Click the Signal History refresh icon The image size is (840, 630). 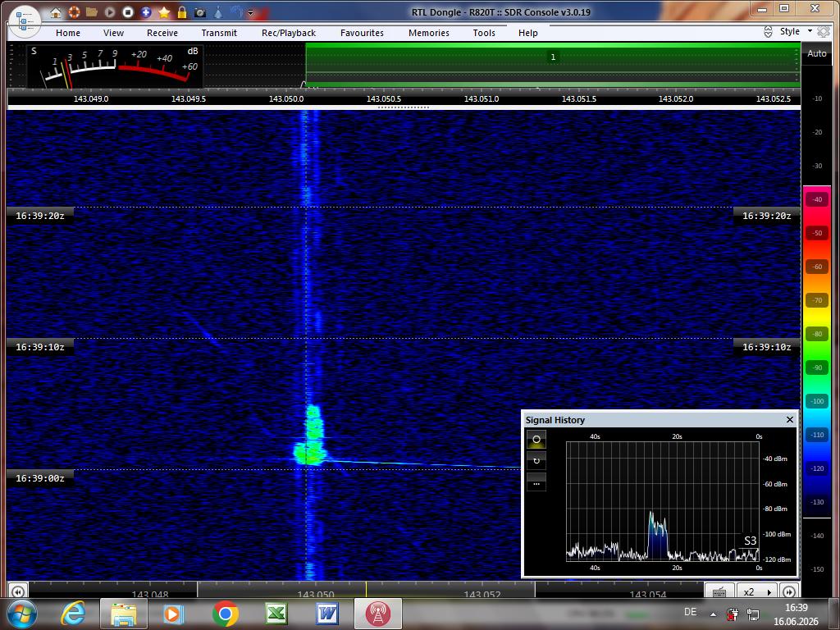point(536,461)
